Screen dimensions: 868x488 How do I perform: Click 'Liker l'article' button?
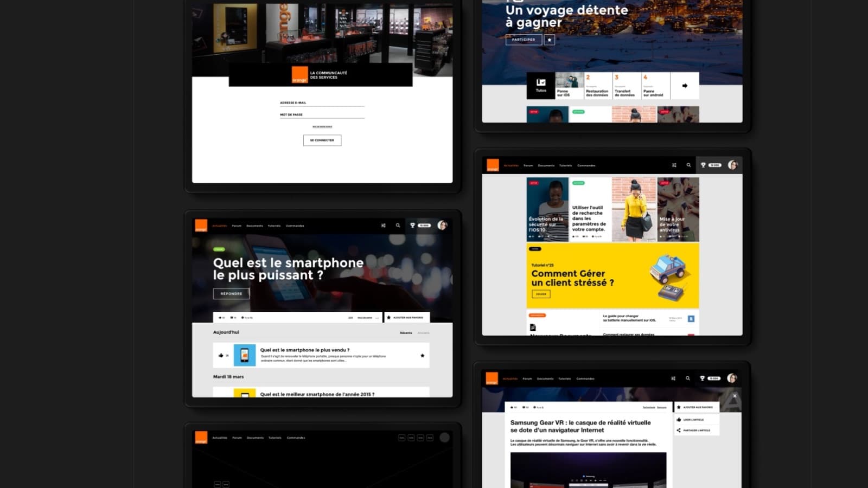[x=697, y=420]
